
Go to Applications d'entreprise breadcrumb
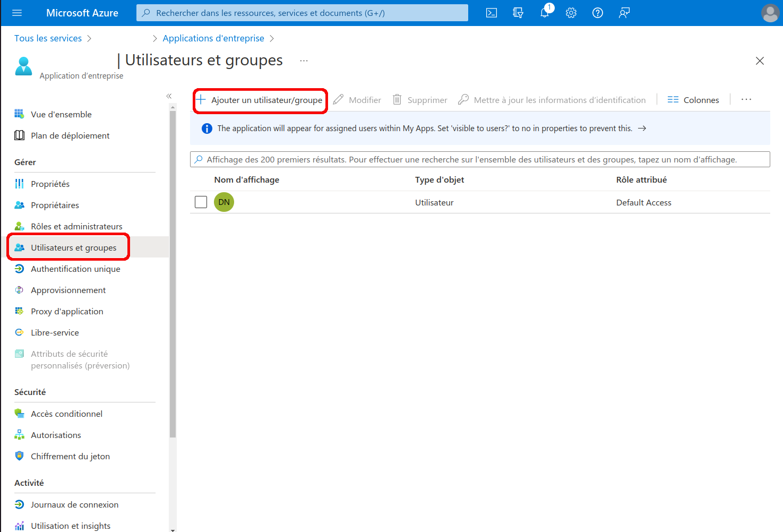213,38
